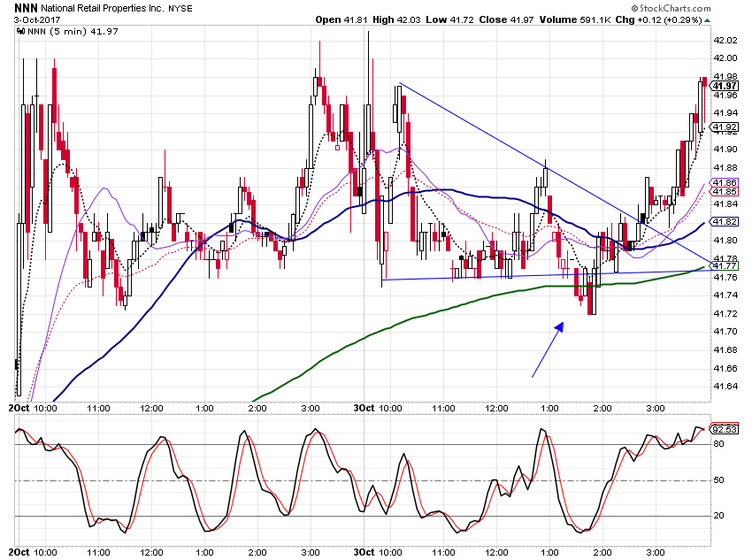Click the purple-boxed 41.86 moving average tag
Viewport: 752px width, 560px height.
point(725,182)
